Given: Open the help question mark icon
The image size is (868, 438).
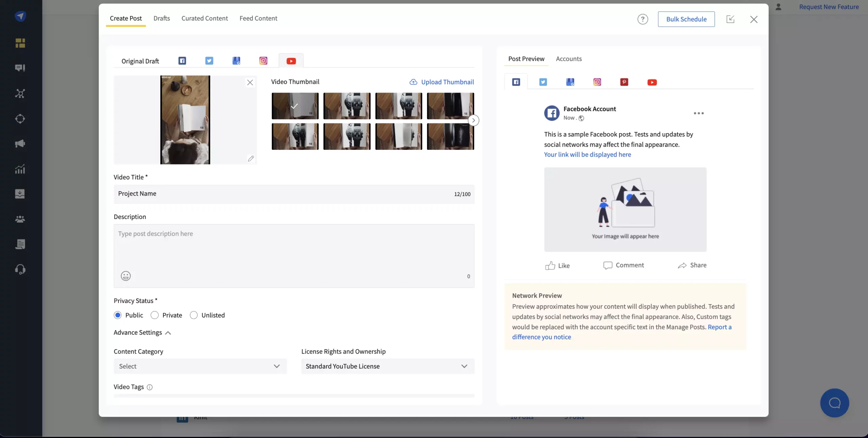Looking at the screenshot, I should click(x=643, y=19).
